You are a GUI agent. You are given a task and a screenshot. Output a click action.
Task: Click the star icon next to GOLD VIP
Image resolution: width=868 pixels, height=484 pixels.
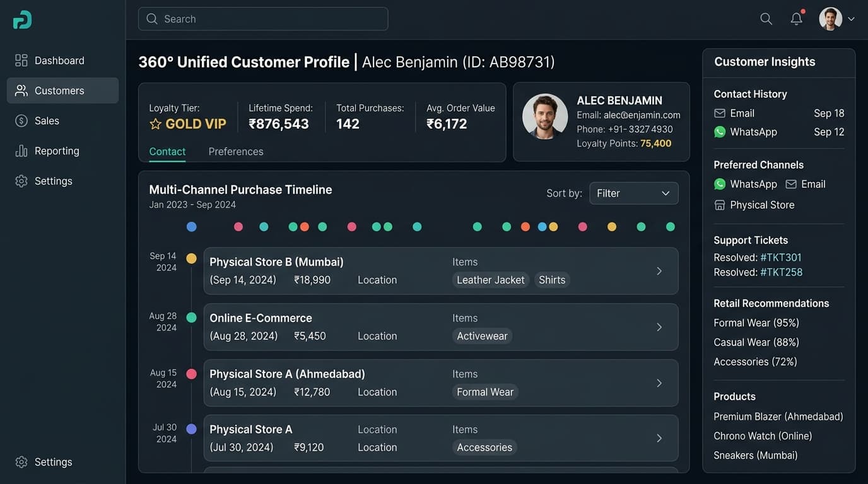155,124
